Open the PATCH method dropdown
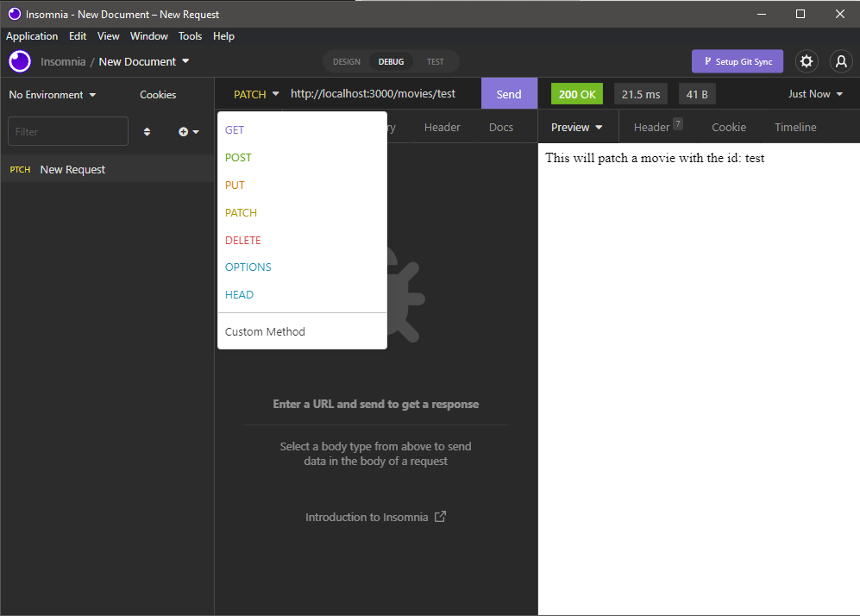 [256, 94]
